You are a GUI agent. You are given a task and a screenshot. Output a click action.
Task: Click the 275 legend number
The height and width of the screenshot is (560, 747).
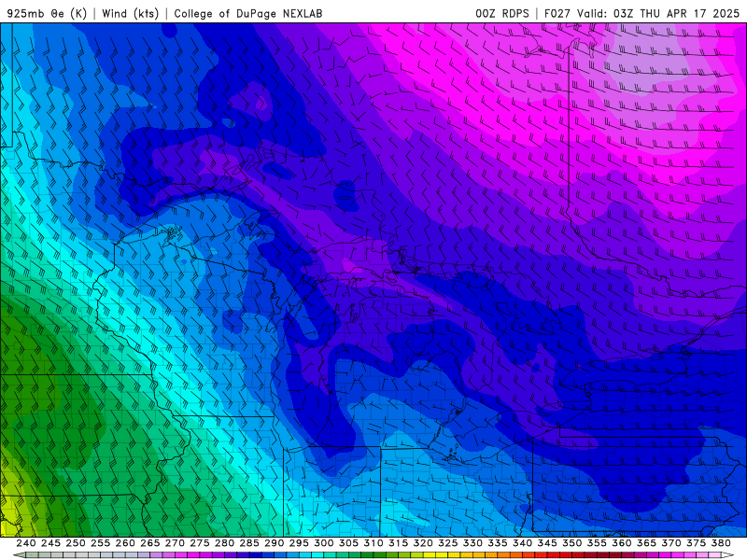click(x=200, y=543)
